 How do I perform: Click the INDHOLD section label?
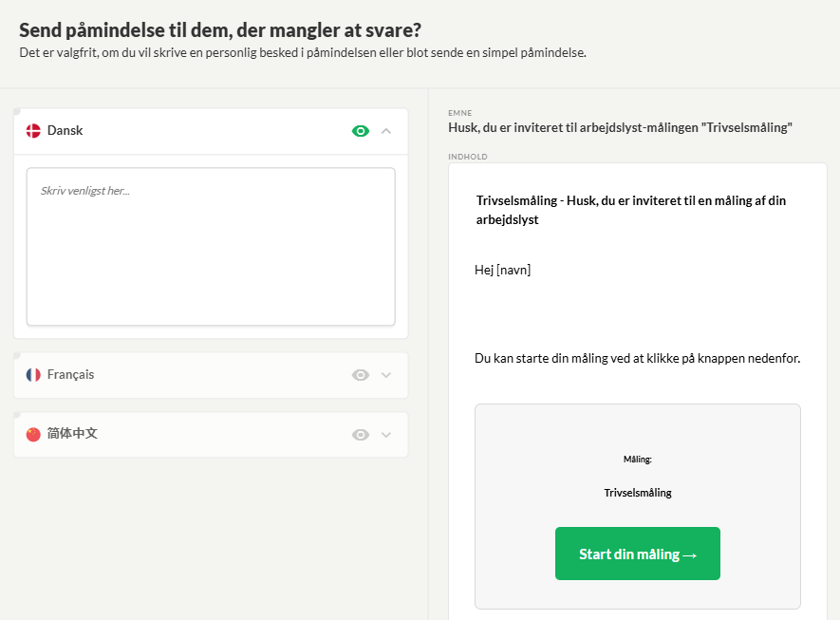pos(467,157)
